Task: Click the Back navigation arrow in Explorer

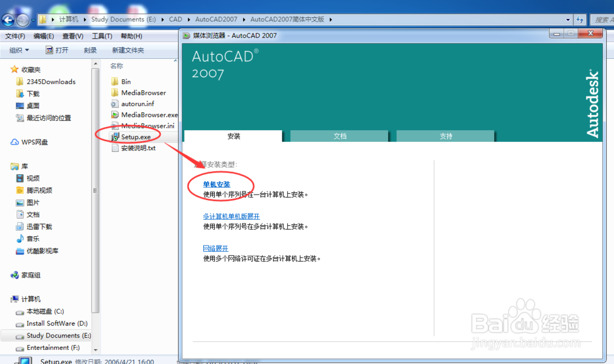Action: pos(8,20)
